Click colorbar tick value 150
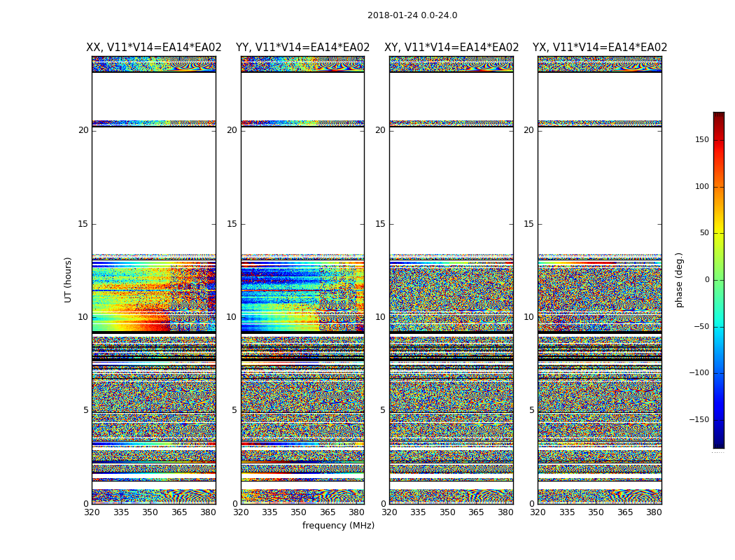This screenshot has width=735, height=560. click(x=702, y=139)
